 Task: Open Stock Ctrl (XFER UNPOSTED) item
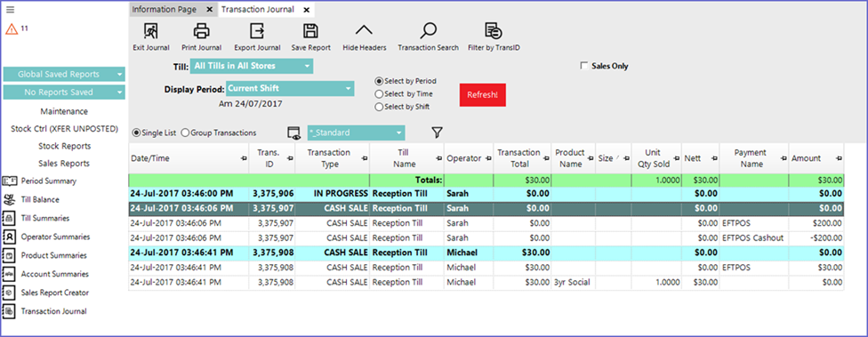point(64,128)
